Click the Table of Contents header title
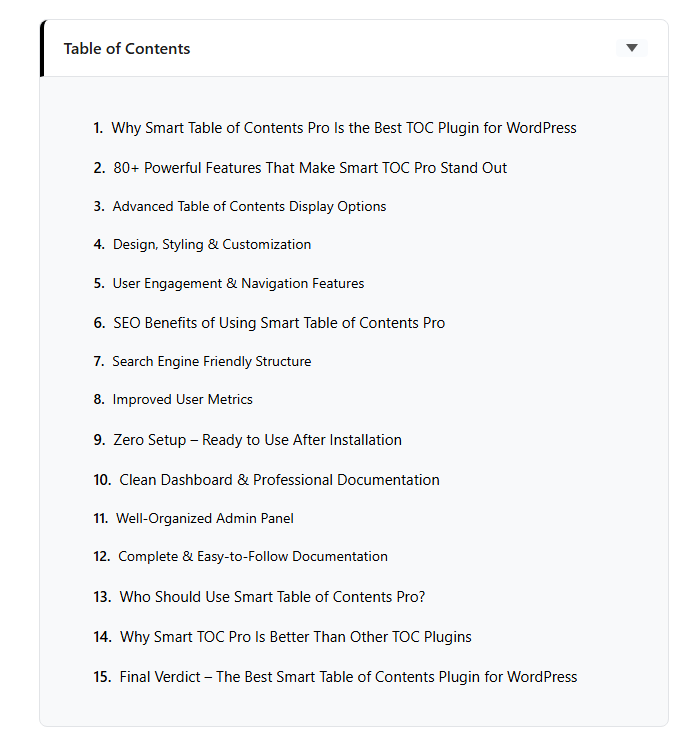 tap(127, 49)
